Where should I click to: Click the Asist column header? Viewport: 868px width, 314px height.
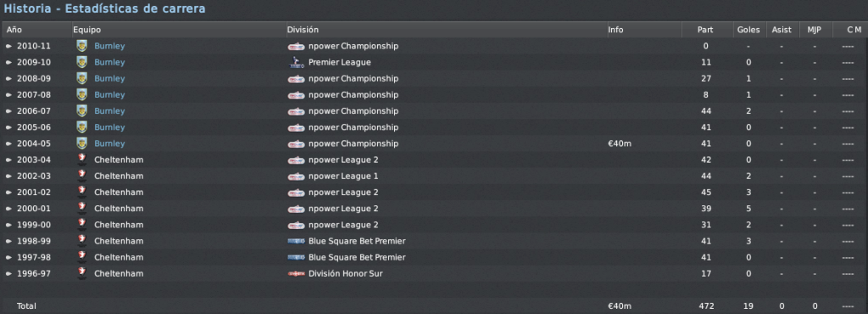[782, 30]
